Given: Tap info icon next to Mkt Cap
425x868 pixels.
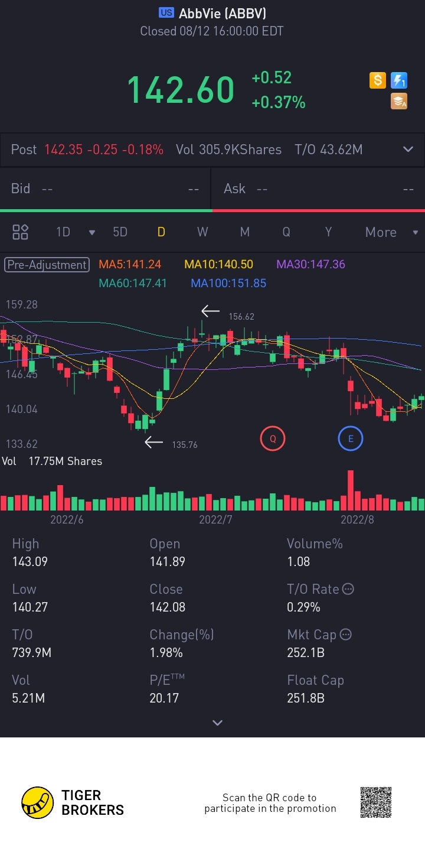Looking at the screenshot, I should coord(346,635).
